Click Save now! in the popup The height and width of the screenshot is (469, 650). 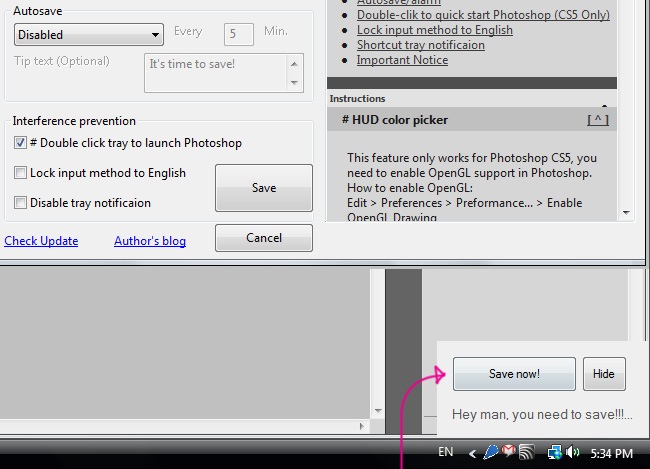point(514,374)
